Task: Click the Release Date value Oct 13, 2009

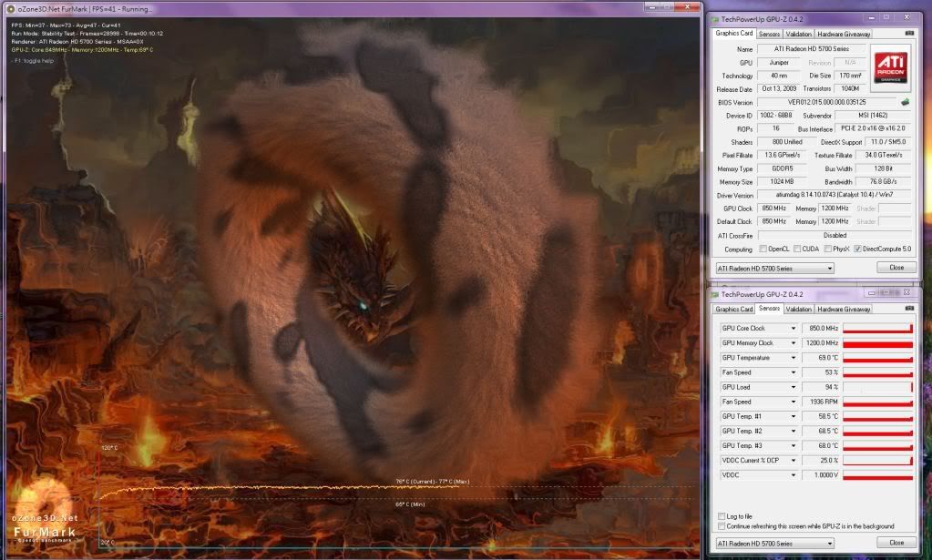Action: click(x=779, y=88)
